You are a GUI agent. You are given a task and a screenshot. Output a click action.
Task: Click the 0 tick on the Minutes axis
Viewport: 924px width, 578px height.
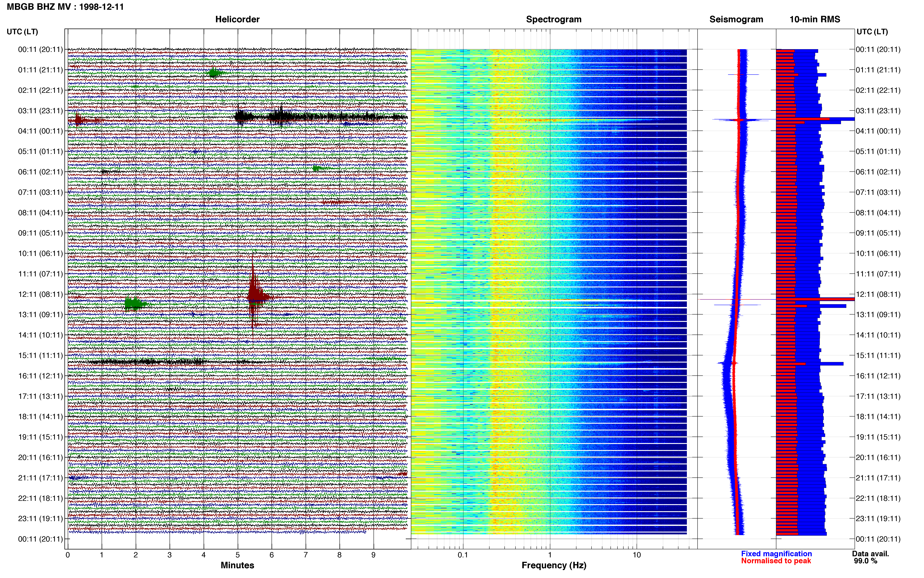click(68, 555)
